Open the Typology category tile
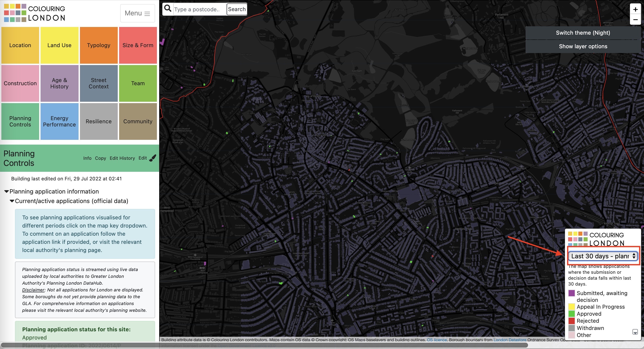The height and width of the screenshot is (349, 644). pos(99,45)
